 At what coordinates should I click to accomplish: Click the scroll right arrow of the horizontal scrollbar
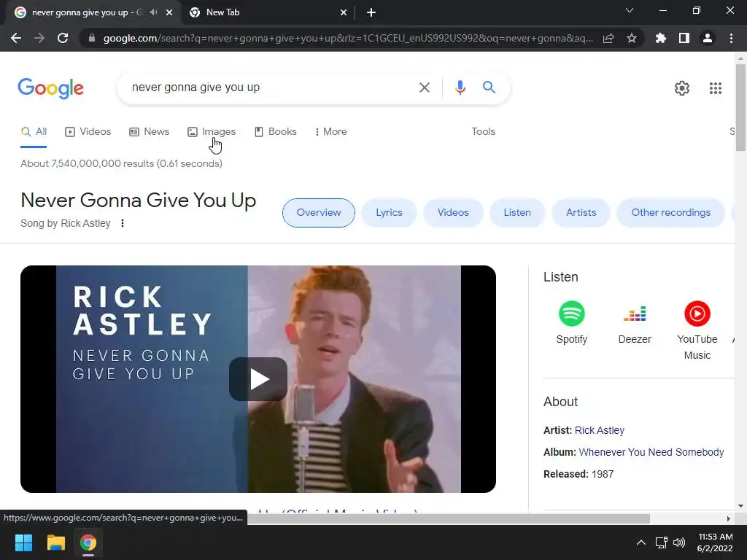tap(729, 518)
